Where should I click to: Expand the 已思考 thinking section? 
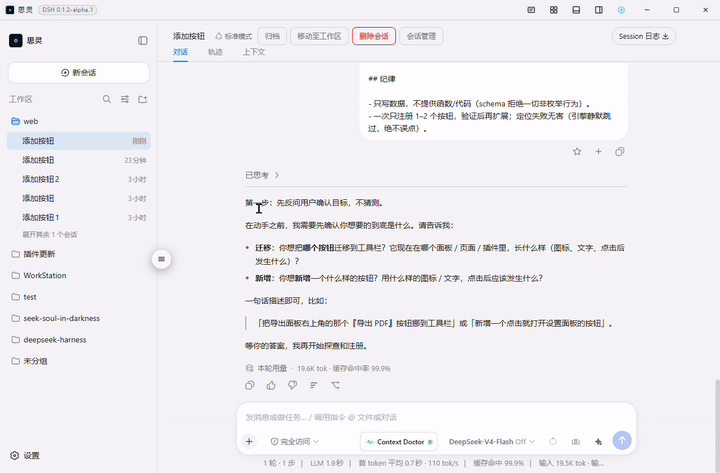tap(262, 175)
